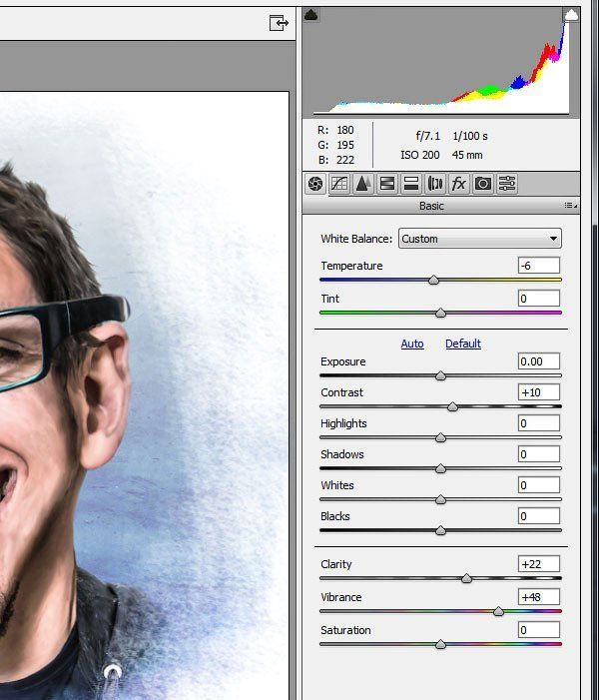Toggle the highlight clipping warning

(571, 15)
